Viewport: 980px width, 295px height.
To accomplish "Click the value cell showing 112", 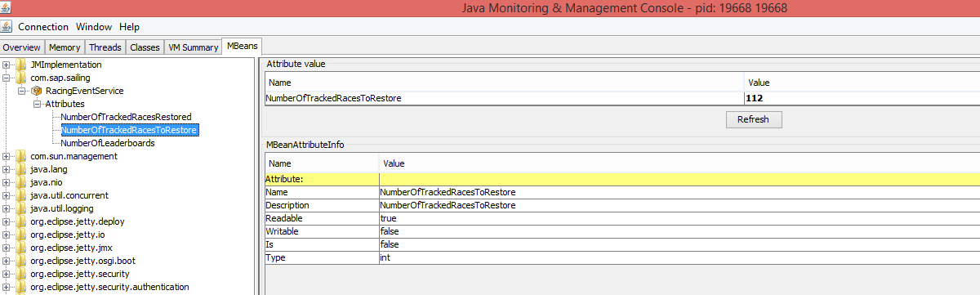I will pyautogui.click(x=862, y=98).
